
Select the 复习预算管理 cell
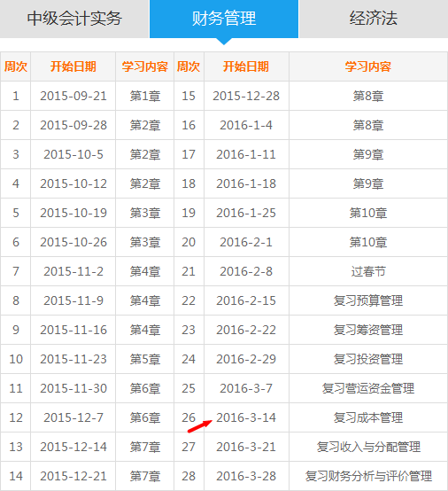coord(368,300)
